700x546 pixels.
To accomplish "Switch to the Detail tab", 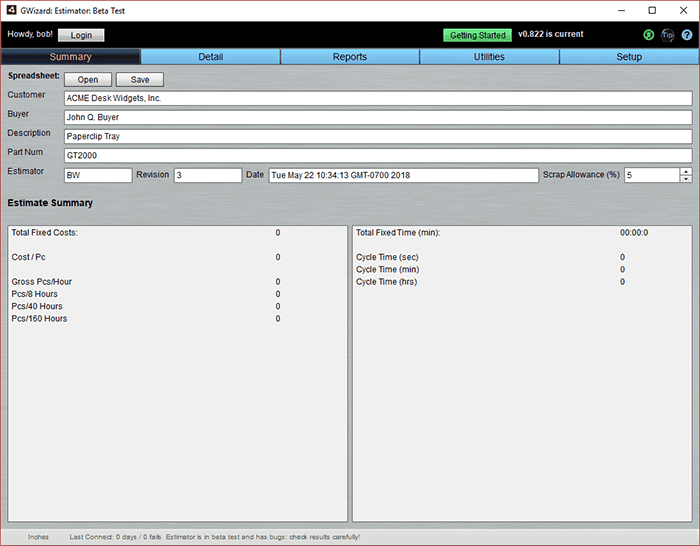I will 211,57.
